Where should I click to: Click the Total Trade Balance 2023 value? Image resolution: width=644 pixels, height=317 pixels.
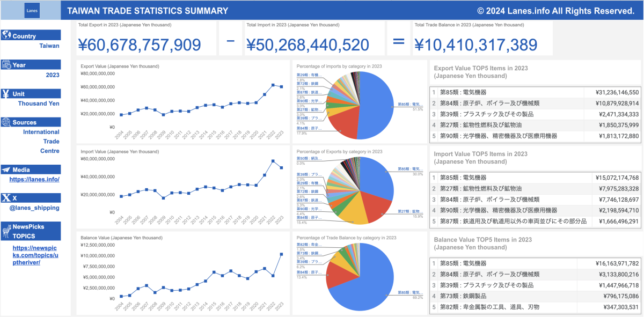pos(475,45)
